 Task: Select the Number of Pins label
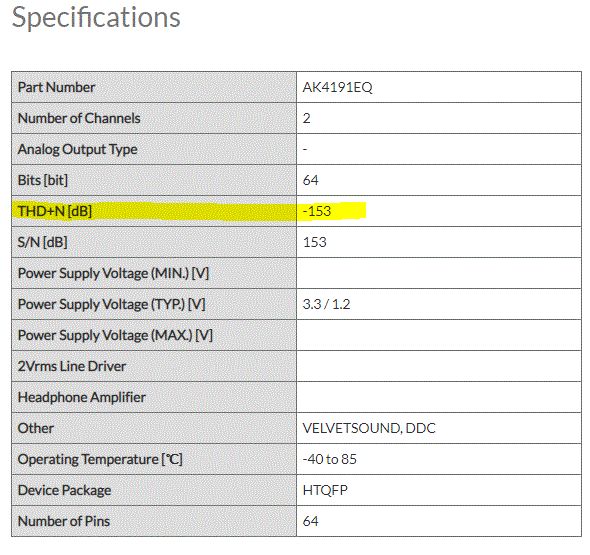pos(64,521)
